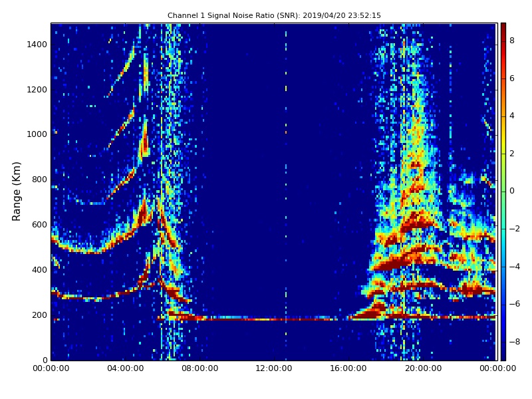Click the 12:00:00 time tick label
532x399 pixels.
pyautogui.click(x=274, y=368)
